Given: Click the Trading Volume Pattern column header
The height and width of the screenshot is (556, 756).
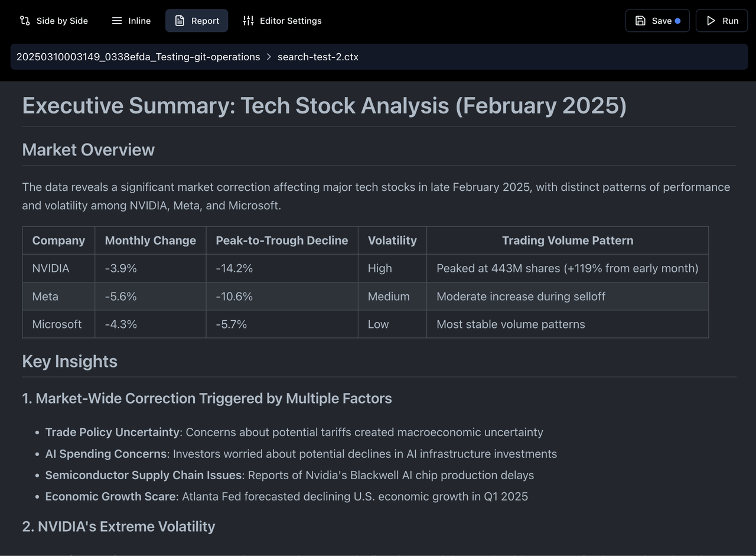Looking at the screenshot, I should (568, 240).
